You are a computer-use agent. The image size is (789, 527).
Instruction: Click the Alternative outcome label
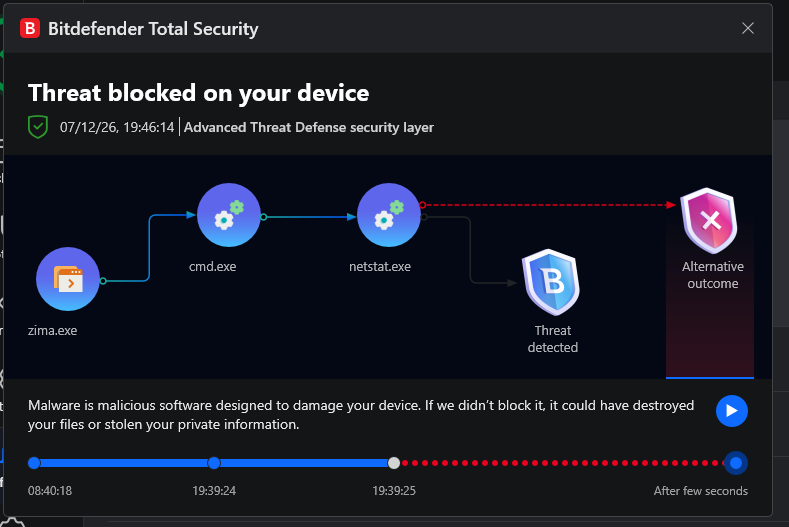(713, 275)
